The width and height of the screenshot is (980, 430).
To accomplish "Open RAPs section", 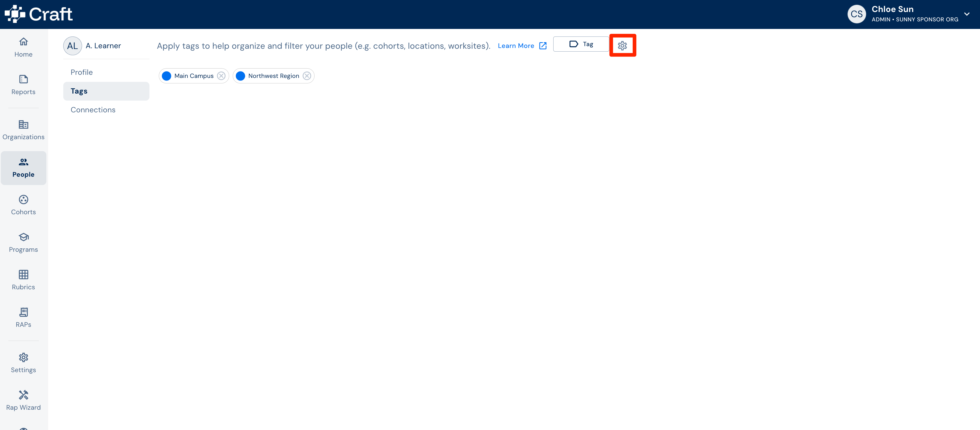I will [24, 318].
